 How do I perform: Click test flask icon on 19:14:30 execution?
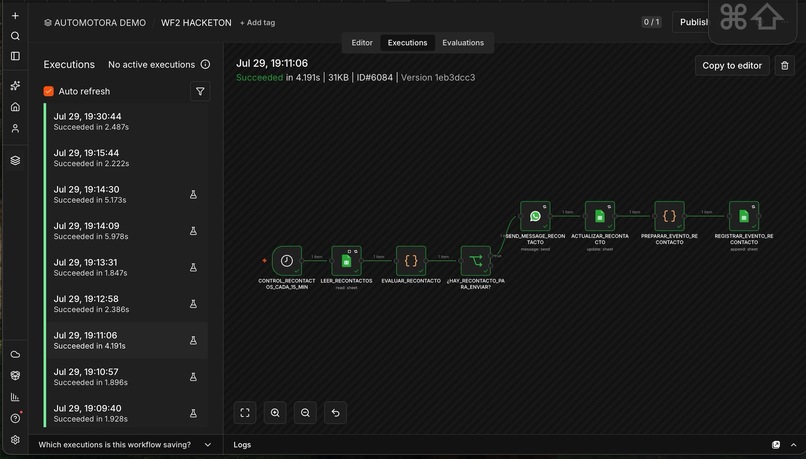[193, 194]
